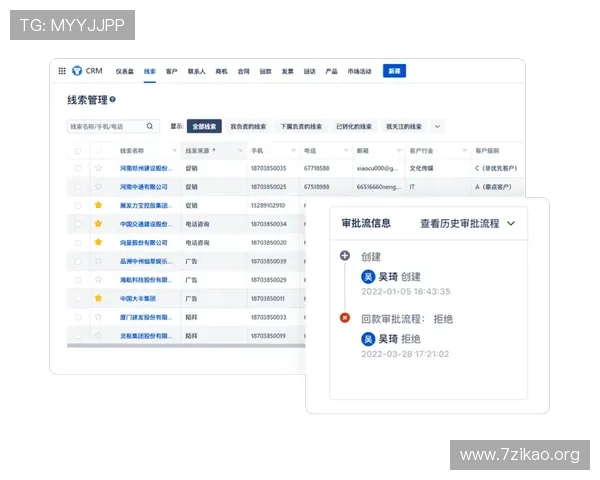Unstar the lead with phone 13289102910

click(x=98, y=205)
